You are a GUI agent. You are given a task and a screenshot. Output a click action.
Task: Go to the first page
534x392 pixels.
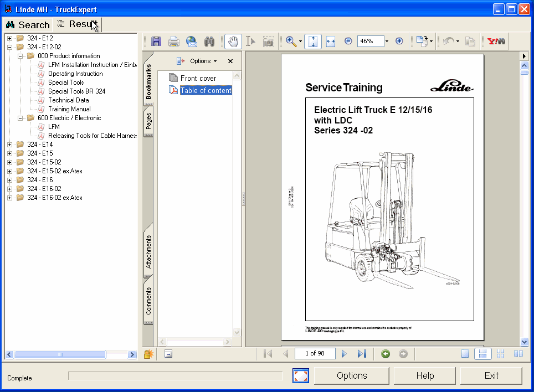[268, 354]
